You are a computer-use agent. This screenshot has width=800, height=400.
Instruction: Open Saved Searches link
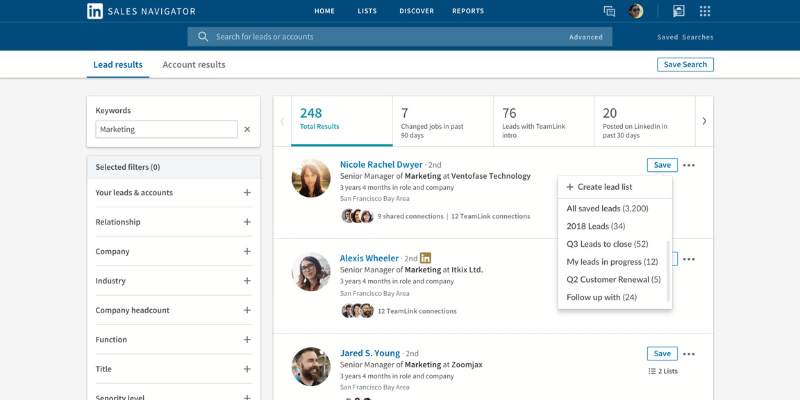(685, 37)
